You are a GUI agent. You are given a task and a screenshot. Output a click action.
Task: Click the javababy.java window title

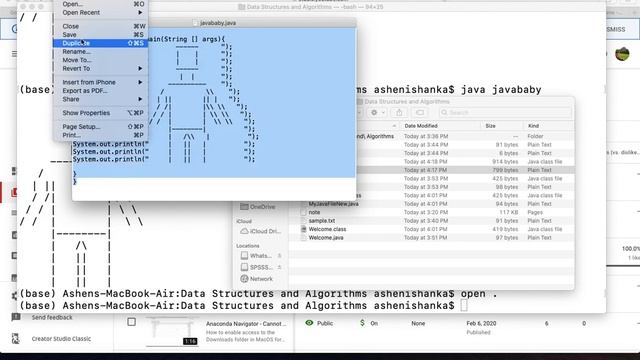click(218, 23)
